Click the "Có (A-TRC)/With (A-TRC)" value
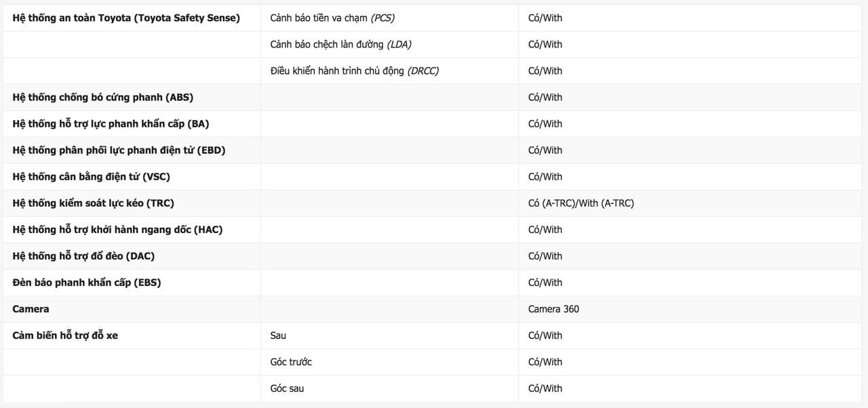This screenshot has width=868, height=408. pyautogui.click(x=580, y=203)
